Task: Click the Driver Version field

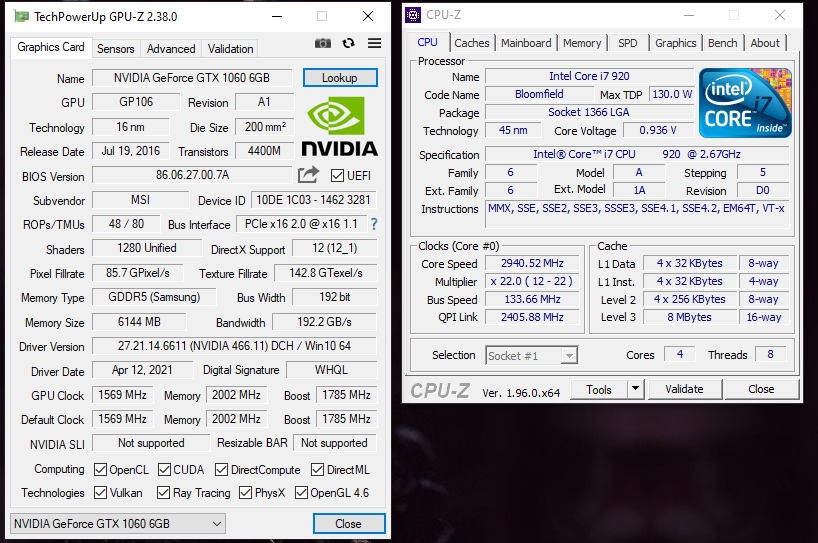Action: tap(234, 346)
